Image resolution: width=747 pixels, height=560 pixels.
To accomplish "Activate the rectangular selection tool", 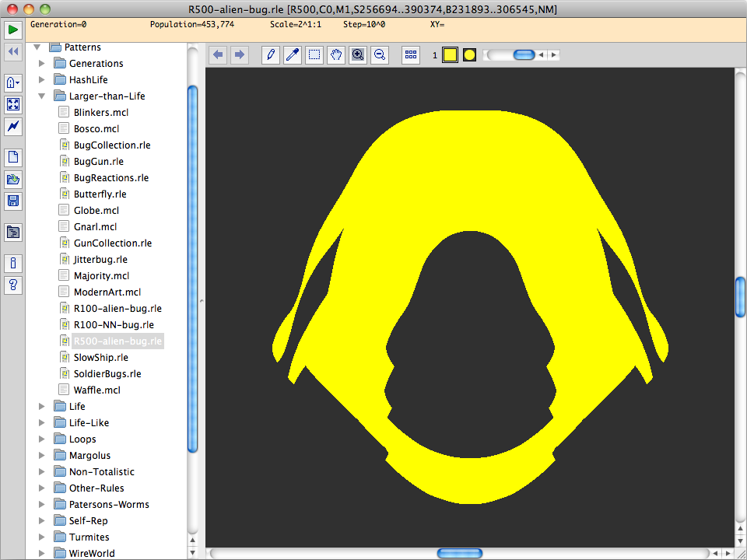I will tap(314, 54).
